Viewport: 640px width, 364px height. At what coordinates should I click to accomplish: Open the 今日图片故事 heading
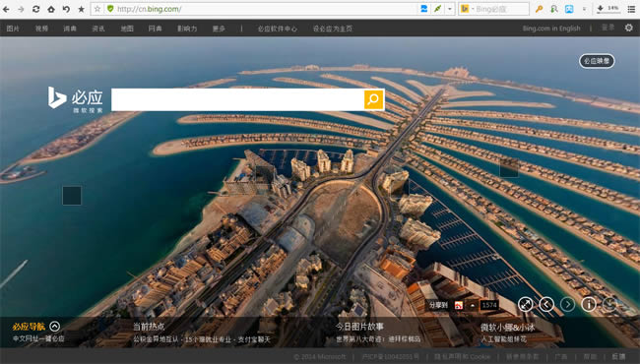(x=359, y=327)
